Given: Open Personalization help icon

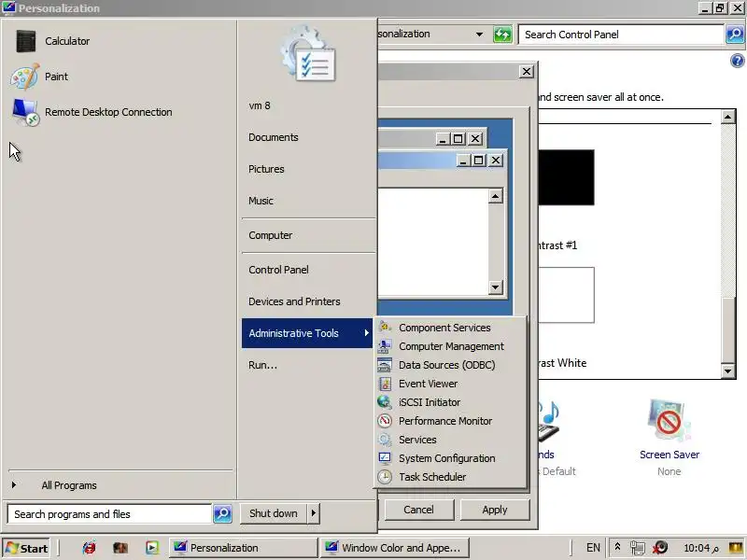Looking at the screenshot, I should (737, 61).
